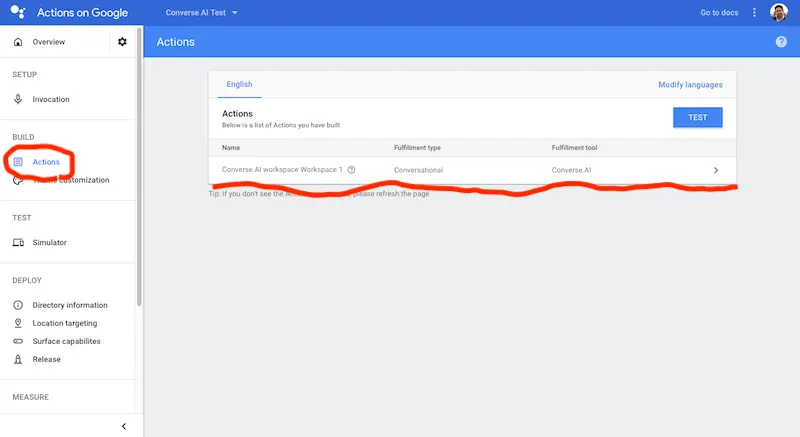Click the Surface capabilities link icon
Viewport: 800px width, 437px height.
click(x=18, y=341)
